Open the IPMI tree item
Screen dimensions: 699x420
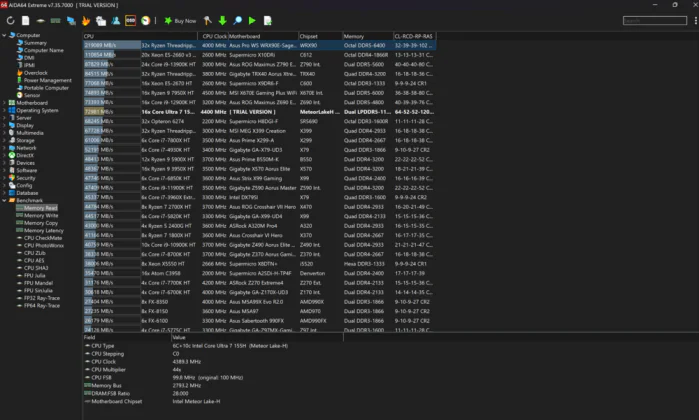pos(29,66)
